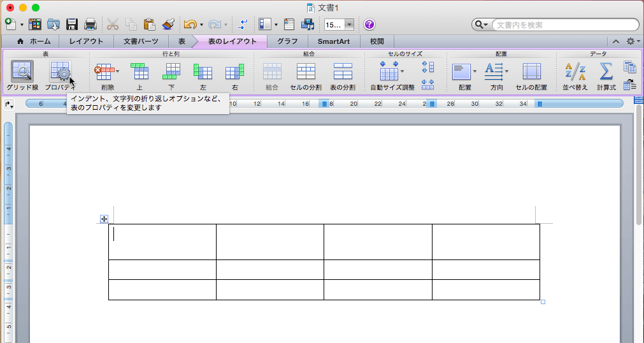Show the Toolbox panel
This screenshot has height=343, width=644.
289,25
